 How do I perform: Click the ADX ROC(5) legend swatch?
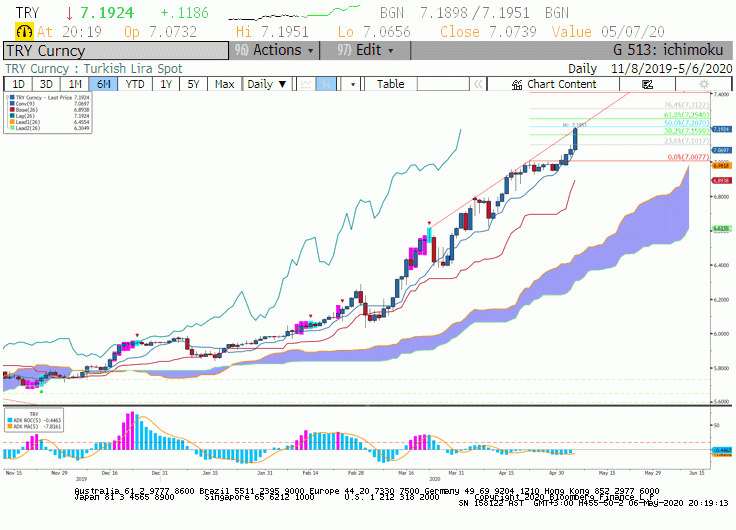pos(10,421)
